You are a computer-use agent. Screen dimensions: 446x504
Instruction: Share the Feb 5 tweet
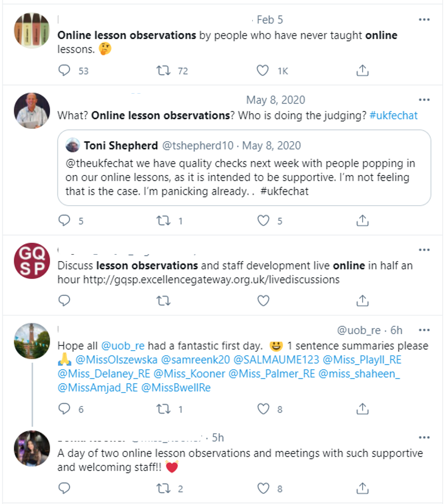point(362,71)
